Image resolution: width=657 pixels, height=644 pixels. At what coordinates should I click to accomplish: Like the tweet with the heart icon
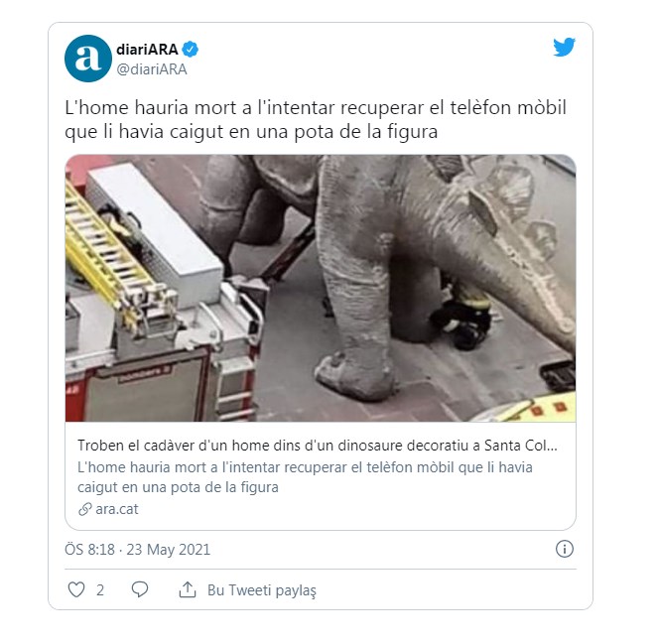[76, 589]
